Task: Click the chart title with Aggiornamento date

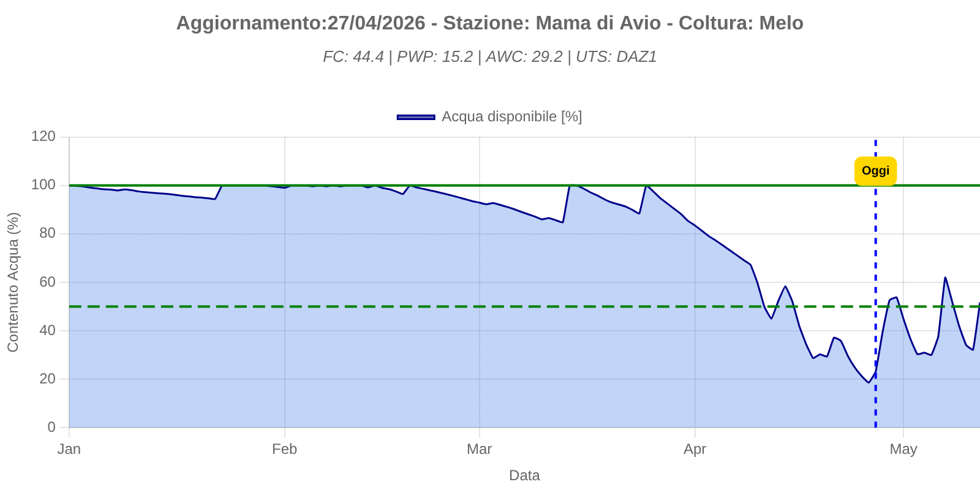Action: coord(489,23)
